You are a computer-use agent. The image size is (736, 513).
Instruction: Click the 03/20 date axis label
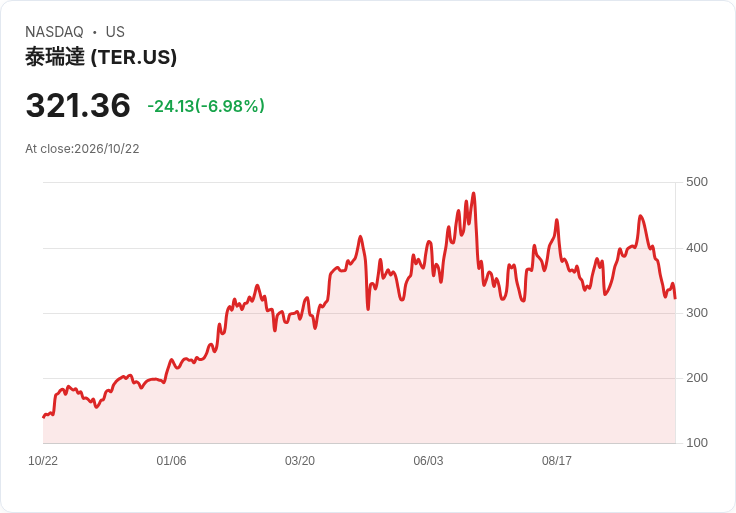click(300, 461)
